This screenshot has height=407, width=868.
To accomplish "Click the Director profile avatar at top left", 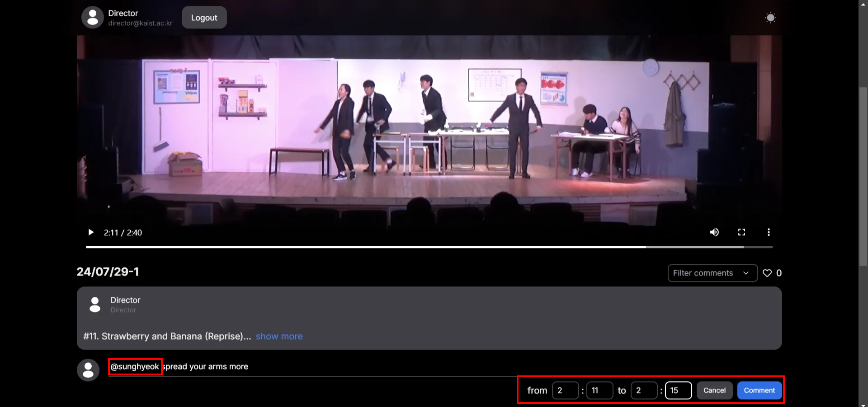I will tap(93, 17).
